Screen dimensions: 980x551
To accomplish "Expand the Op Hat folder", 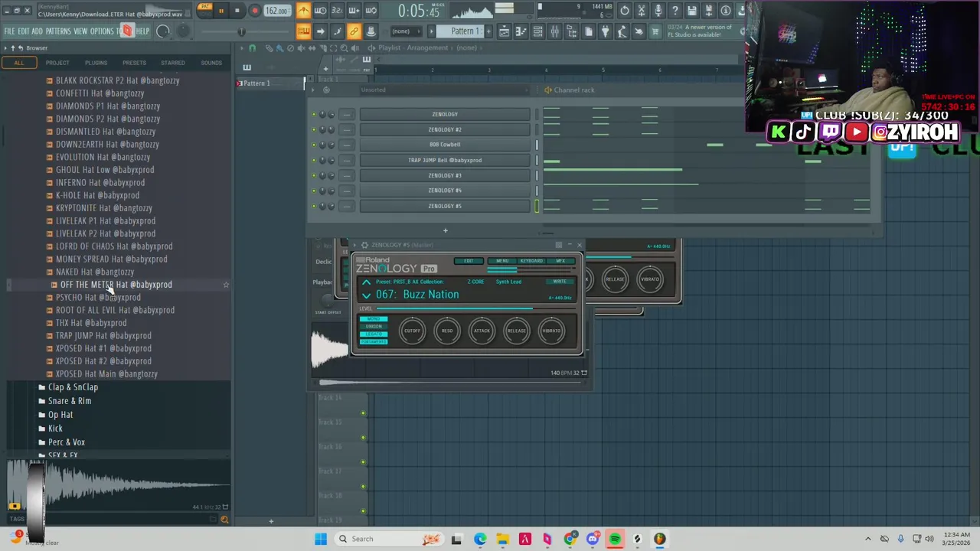I will tap(60, 415).
